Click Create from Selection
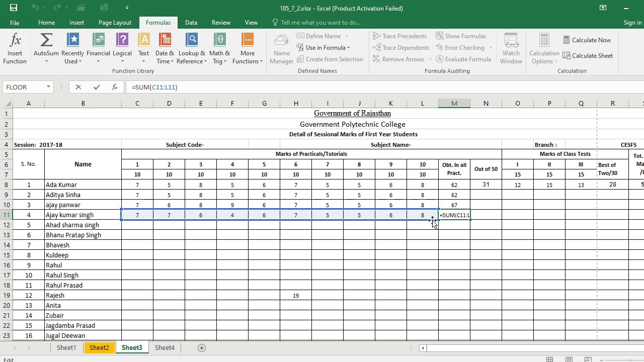The width and height of the screenshot is (644, 362). pos(330,59)
